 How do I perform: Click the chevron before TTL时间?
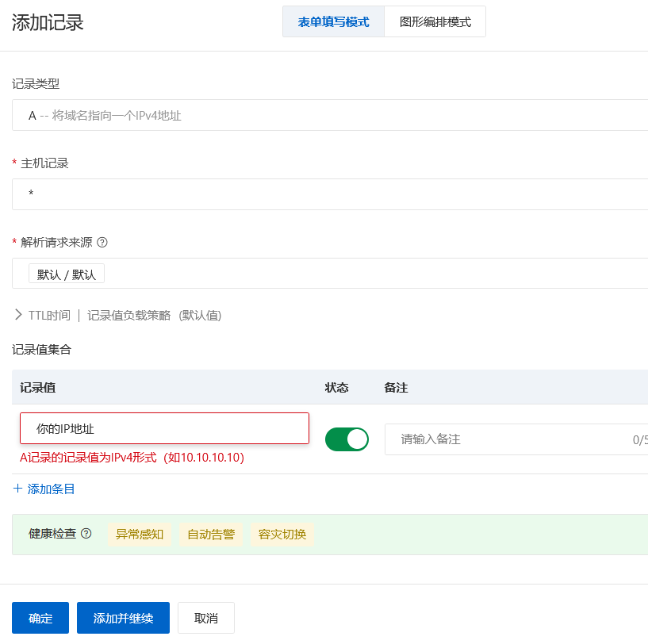pos(17,313)
